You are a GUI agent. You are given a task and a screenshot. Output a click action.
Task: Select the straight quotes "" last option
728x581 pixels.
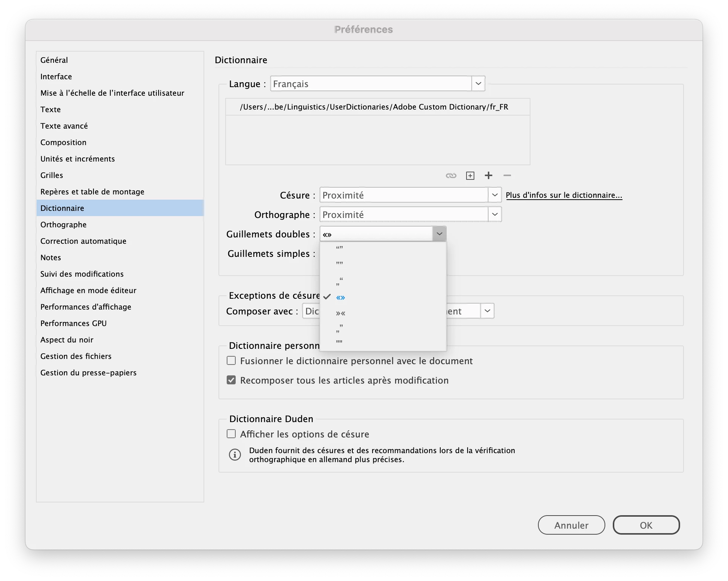339,342
